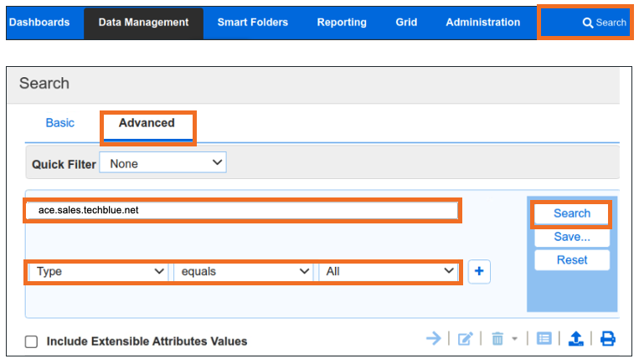Go to the Smart Folders tab
The height and width of the screenshot is (364, 639).
point(252,23)
